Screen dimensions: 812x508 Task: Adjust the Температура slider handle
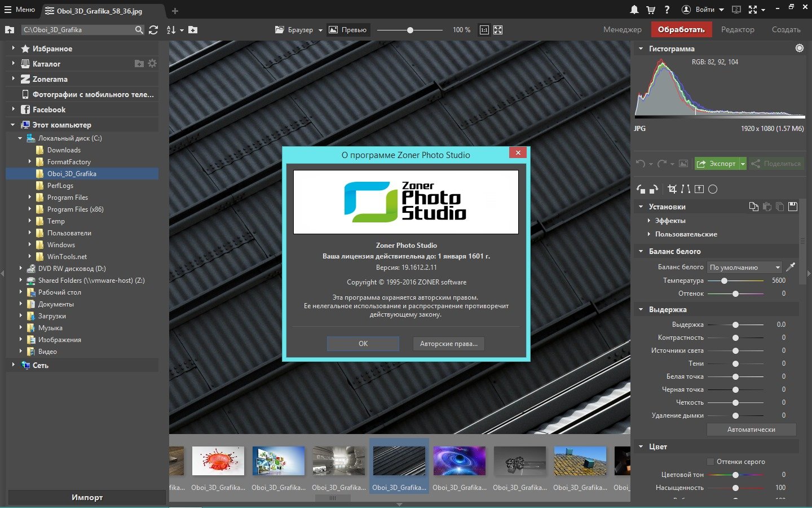tap(724, 281)
